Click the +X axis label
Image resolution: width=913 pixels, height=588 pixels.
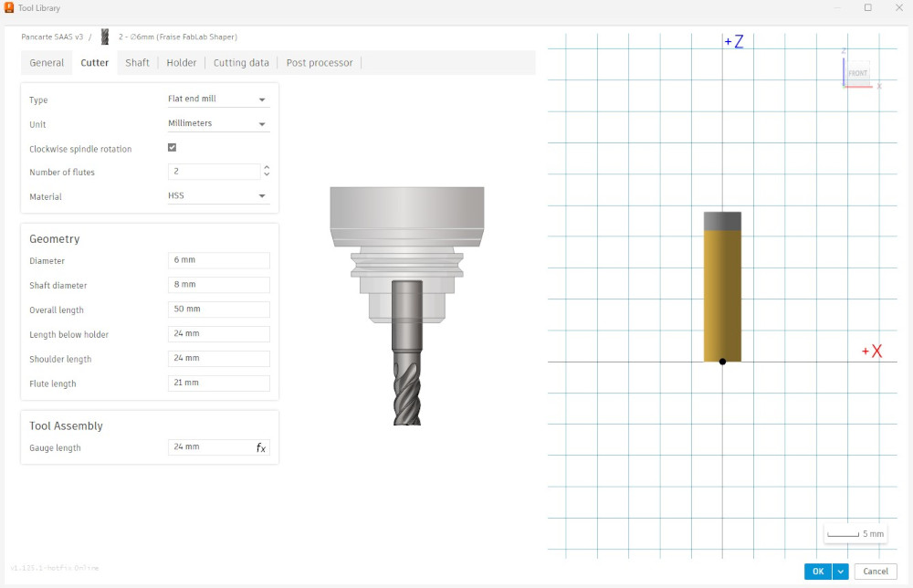(872, 351)
